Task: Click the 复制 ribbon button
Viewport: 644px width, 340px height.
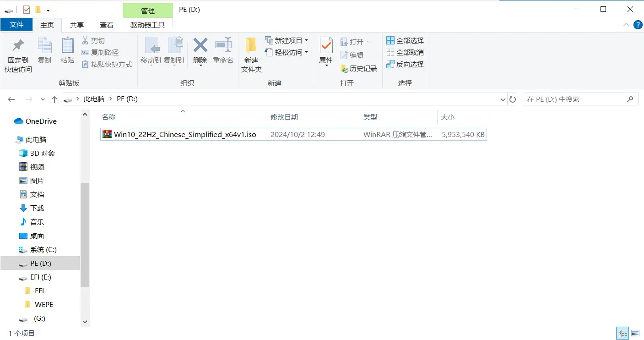Action: pos(44,50)
